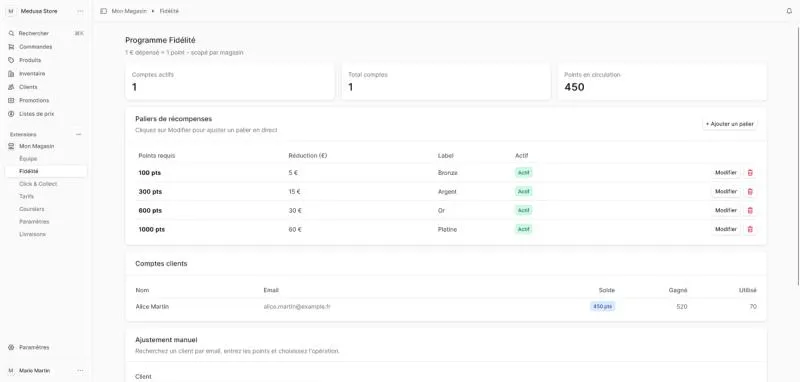Screen dimensions: 800x382
Task: Click the 15 € reduction cell
Action: (x=294, y=192)
